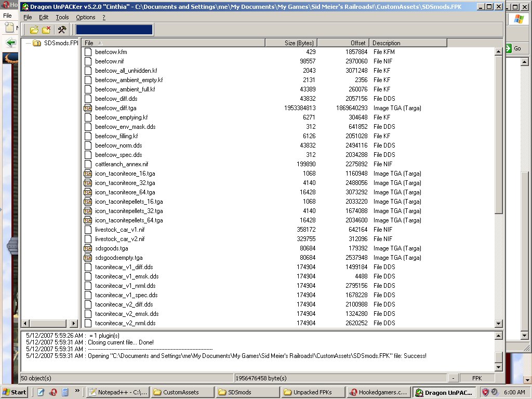The height and width of the screenshot is (399, 532).
Task: Click the 50 object(s) status text
Action: pyautogui.click(x=36, y=378)
